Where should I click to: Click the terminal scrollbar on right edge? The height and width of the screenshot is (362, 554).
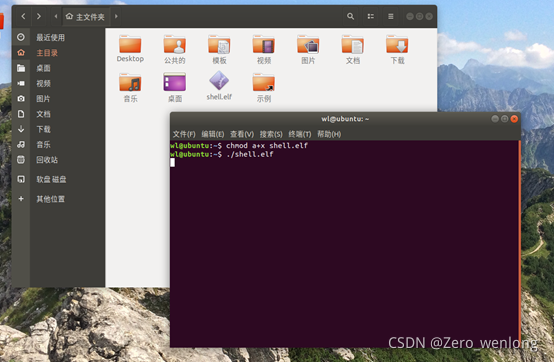pyautogui.click(x=519, y=243)
